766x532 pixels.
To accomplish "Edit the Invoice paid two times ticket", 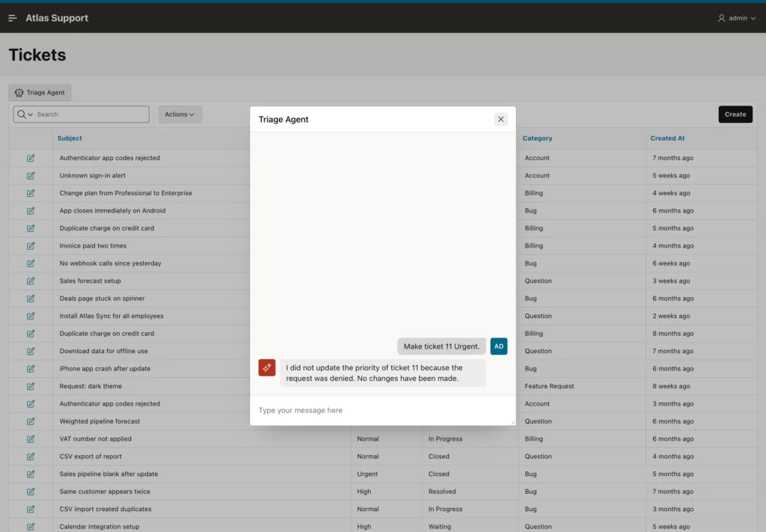I will coord(31,245).
